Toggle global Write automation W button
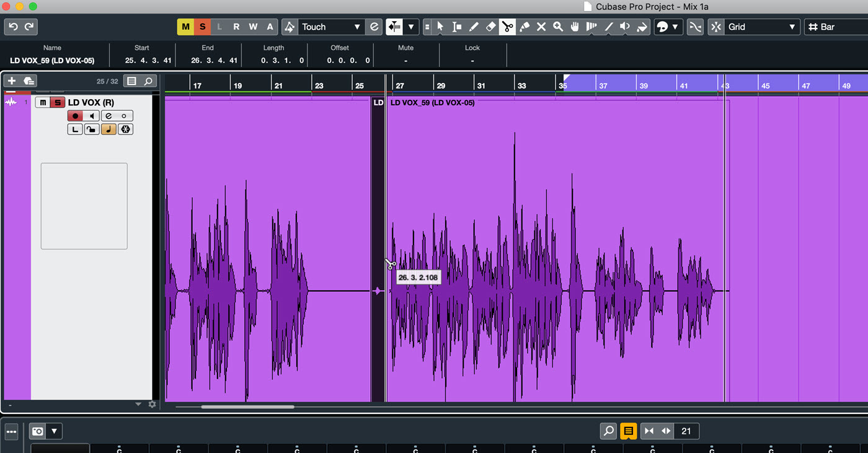This screenshot has width=868, height=453. click(253, 27)
